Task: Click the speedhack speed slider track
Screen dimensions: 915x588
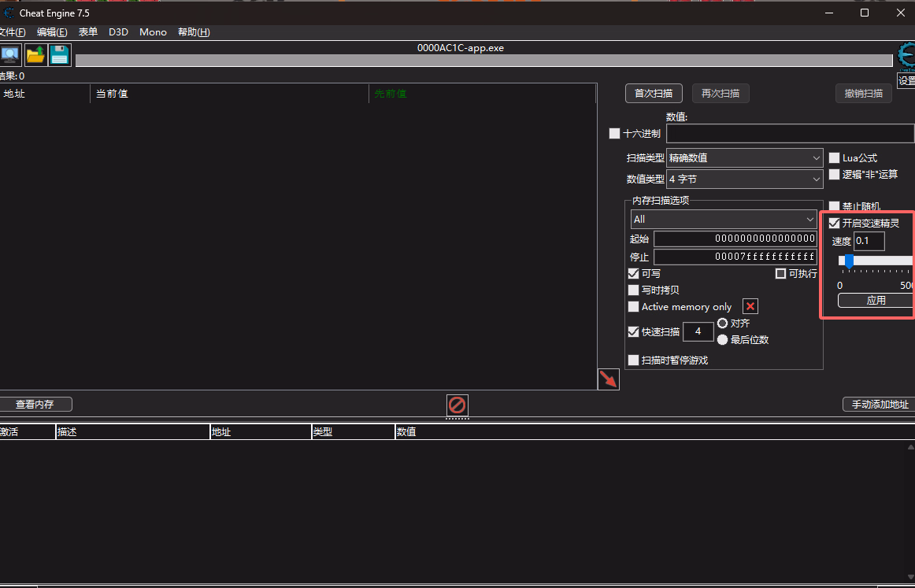Action: click(876, 261)
